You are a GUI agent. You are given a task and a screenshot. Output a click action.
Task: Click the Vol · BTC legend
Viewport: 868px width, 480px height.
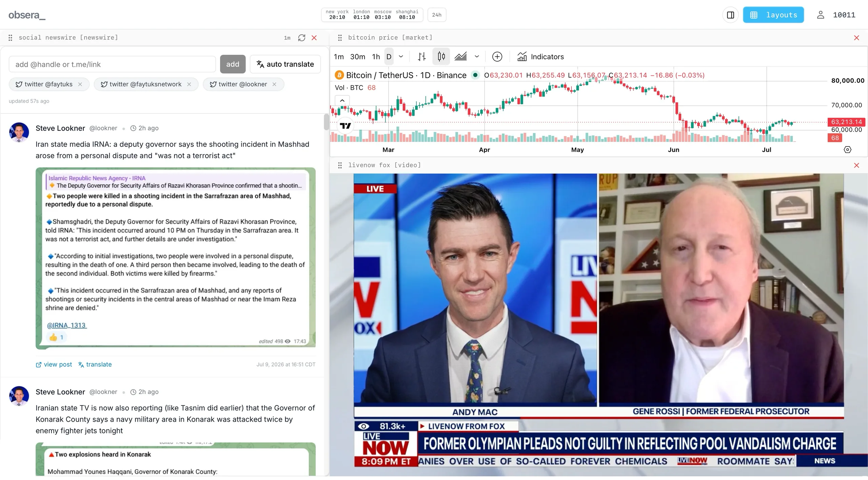pyautogui.click(x=349, y=88)
